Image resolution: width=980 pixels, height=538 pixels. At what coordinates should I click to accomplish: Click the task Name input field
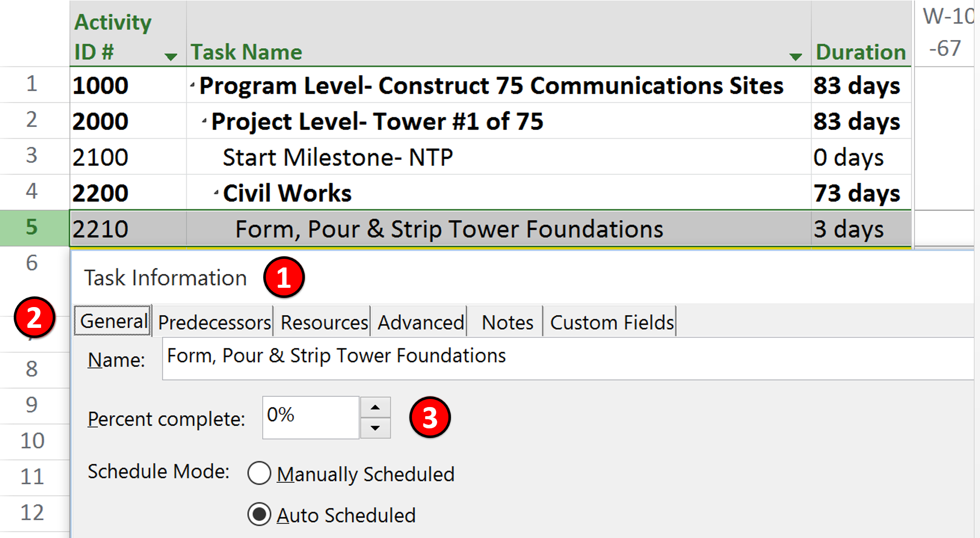(568, 358)
